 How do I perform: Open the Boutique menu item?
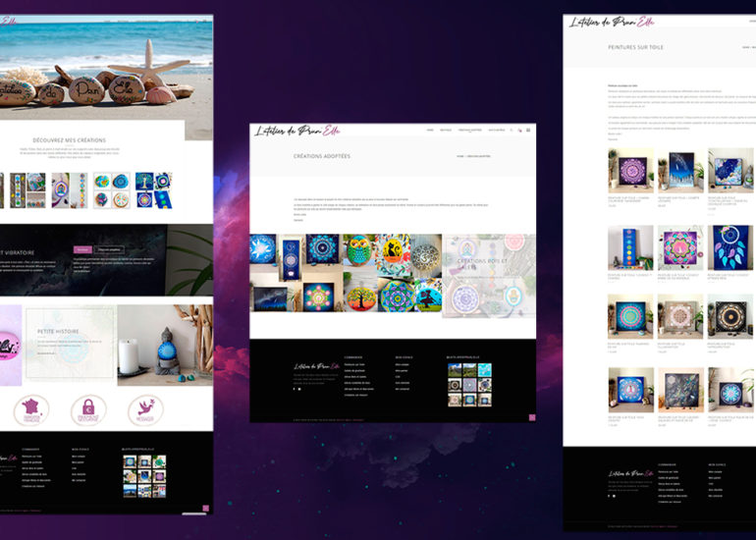tap(446, 130)
